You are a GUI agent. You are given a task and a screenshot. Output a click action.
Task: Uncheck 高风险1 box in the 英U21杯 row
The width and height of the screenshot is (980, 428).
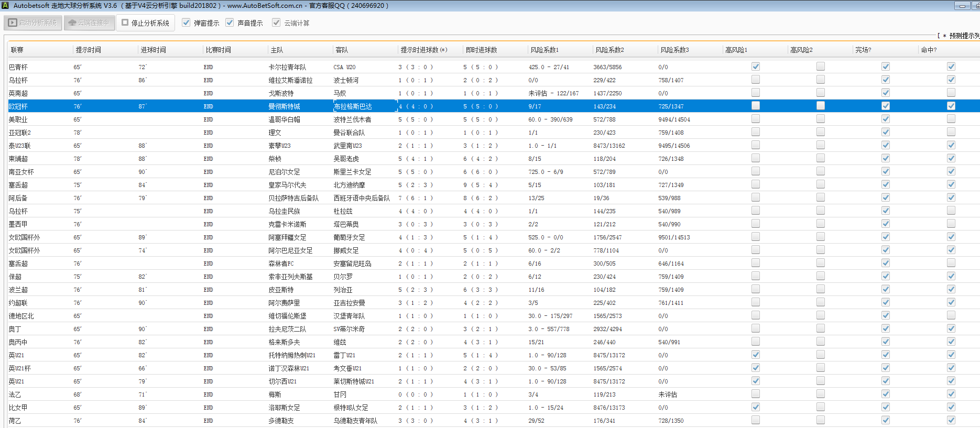[x=755, y=368]
